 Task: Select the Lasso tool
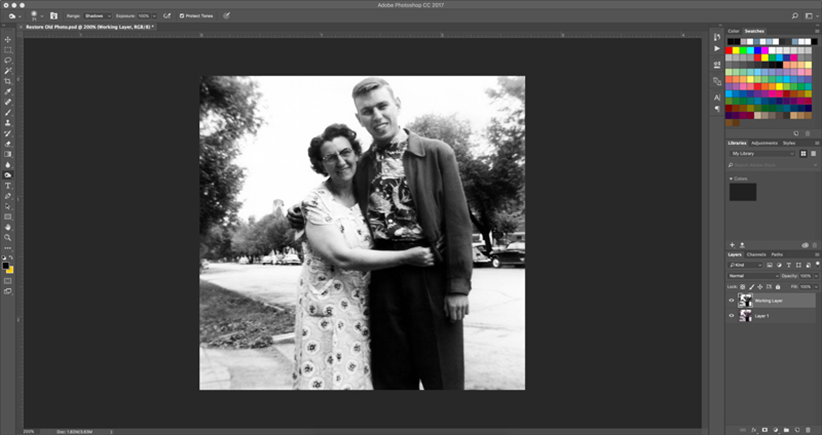8,60
